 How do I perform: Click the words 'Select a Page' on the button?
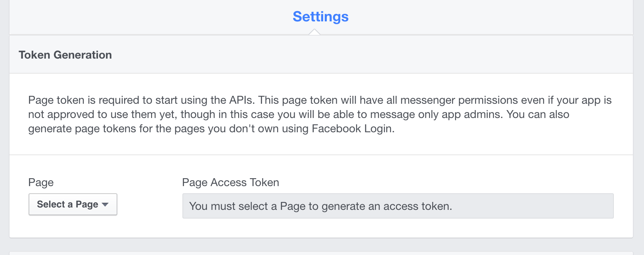click(x=67, y=204)
